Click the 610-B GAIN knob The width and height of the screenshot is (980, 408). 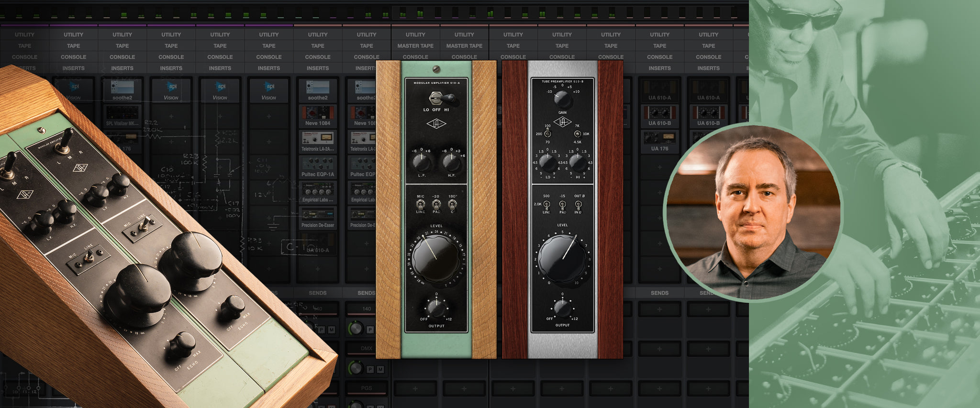pyautogui.click(x=562, y=99)
